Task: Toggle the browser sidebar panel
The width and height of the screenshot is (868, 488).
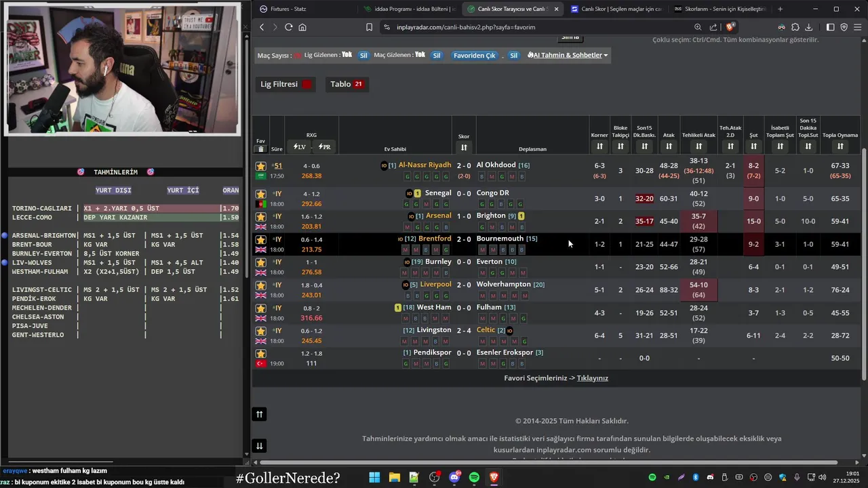Action: (831, 27)
